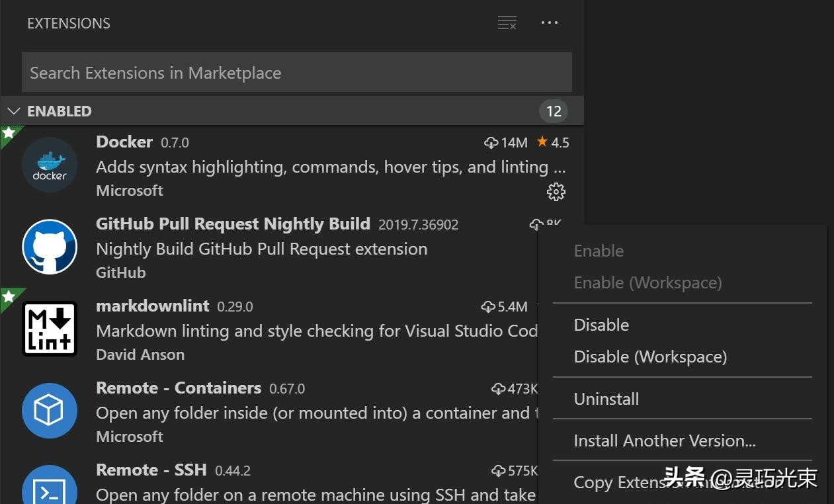834x504 pixels.
Task: Click the Remote - Containers cube icon
Action: 50,411
